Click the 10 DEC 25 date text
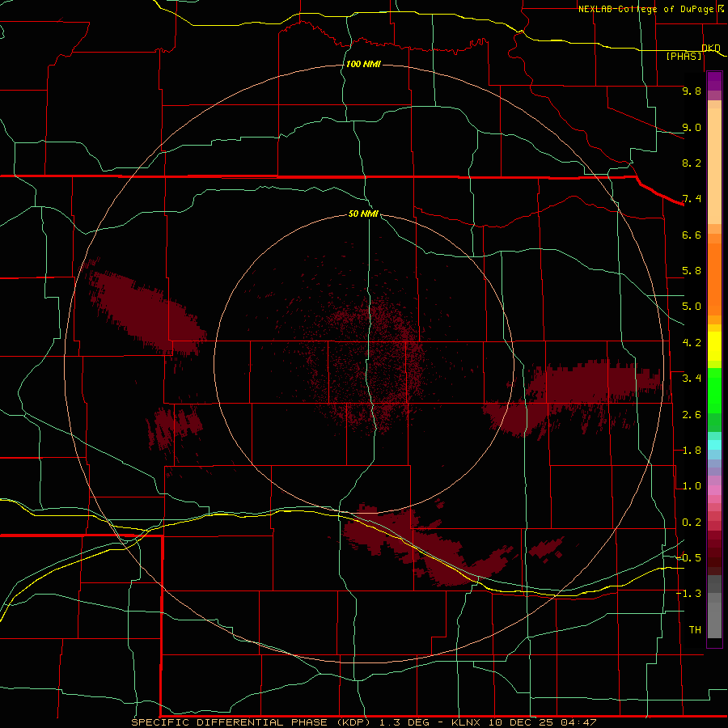Image resolution: width=728 pixels, height=728 pixels. tap(519, 722)
